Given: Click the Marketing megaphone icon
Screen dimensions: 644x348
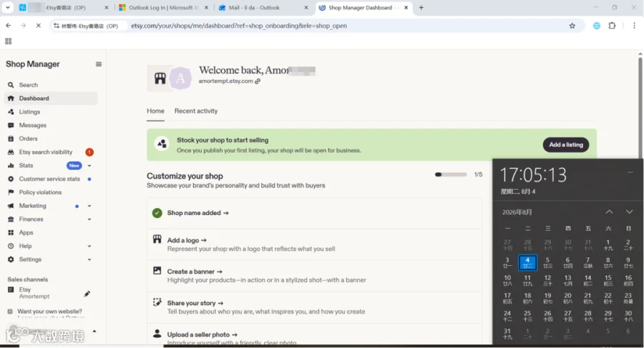Looking at the screenshot, I should 11,206.
